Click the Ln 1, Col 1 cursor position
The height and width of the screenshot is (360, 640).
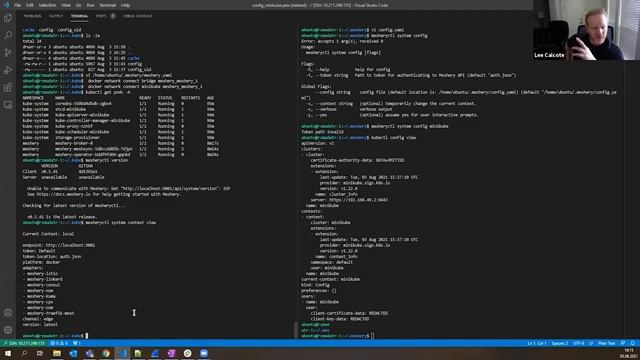537,343
